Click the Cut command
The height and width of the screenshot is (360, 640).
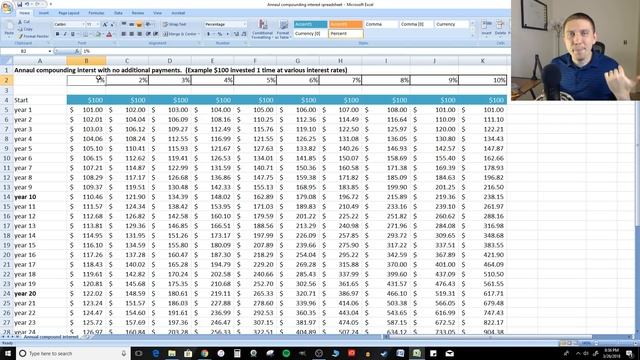24,22
